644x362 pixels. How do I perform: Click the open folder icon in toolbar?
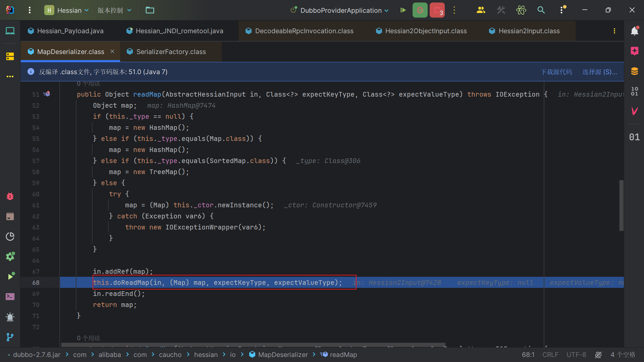pos(150,10)
